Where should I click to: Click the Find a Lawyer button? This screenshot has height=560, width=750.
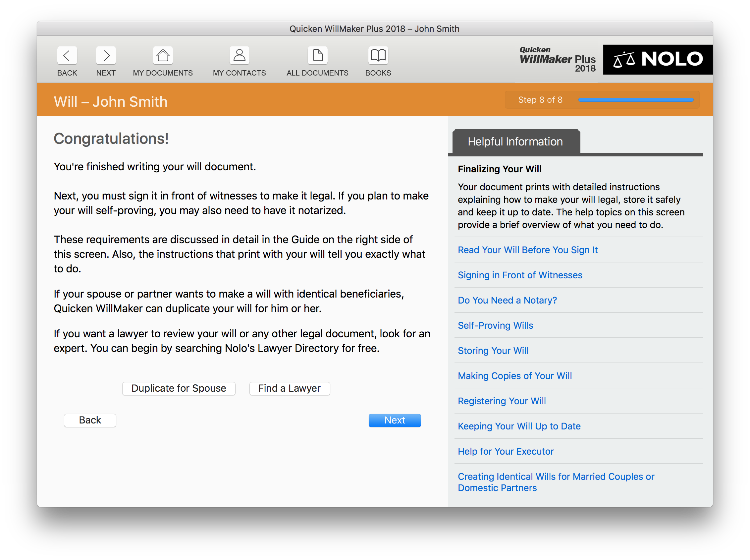pos(290,388)
